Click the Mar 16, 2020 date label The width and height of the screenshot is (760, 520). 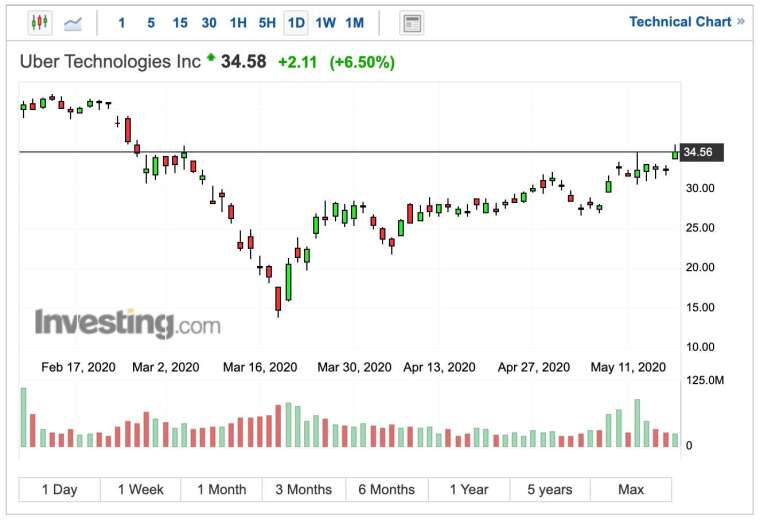(260, 367)
